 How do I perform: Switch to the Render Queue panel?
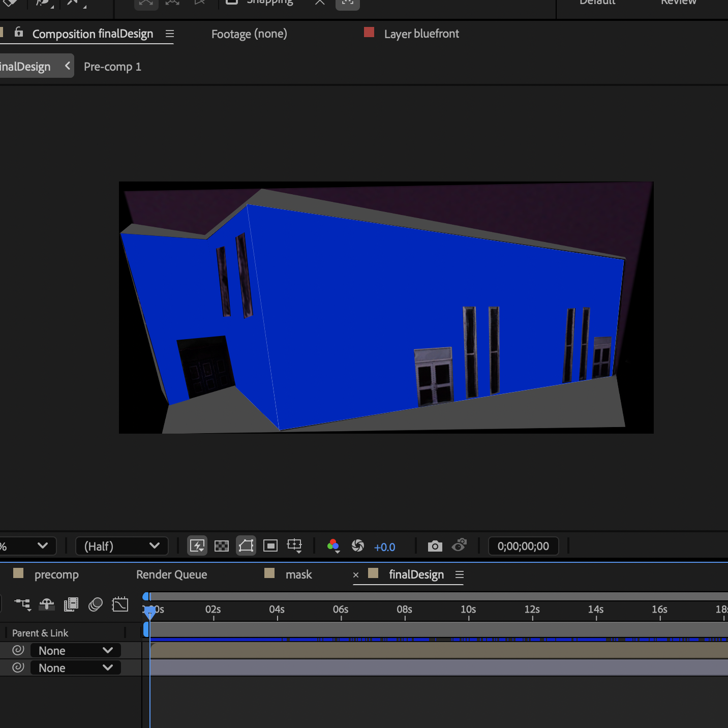point(171,574)
